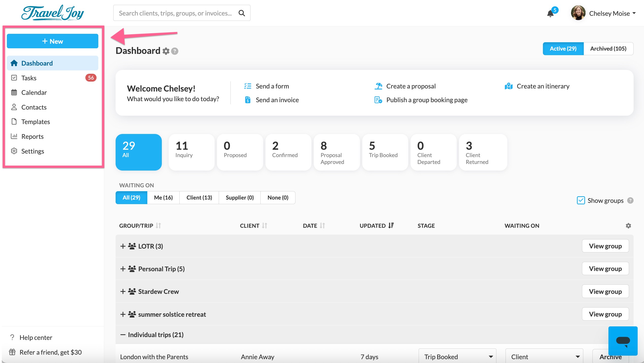The height and width of the screenshot is (363, 644).
Task: Switch to Archived (105) trips
Action: [x=608, y=49]
